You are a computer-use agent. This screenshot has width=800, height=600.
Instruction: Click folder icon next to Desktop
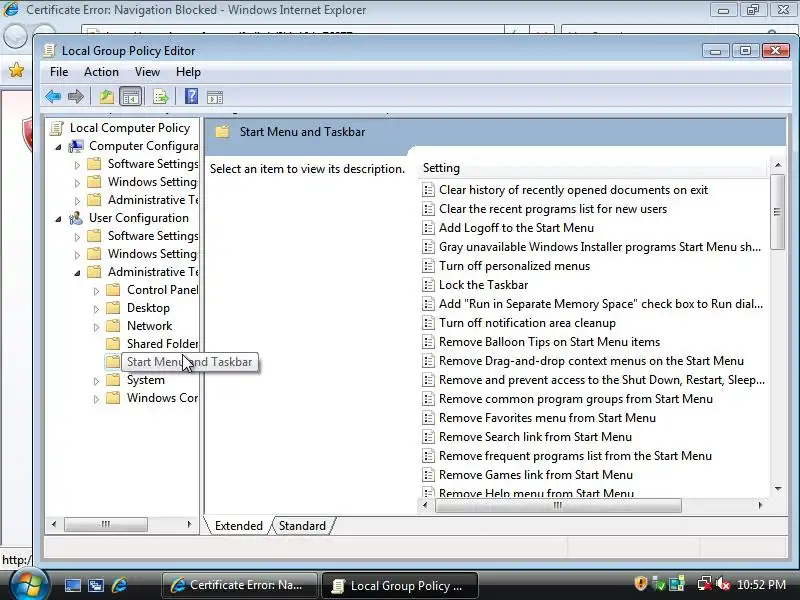click(x=113, y=308)
